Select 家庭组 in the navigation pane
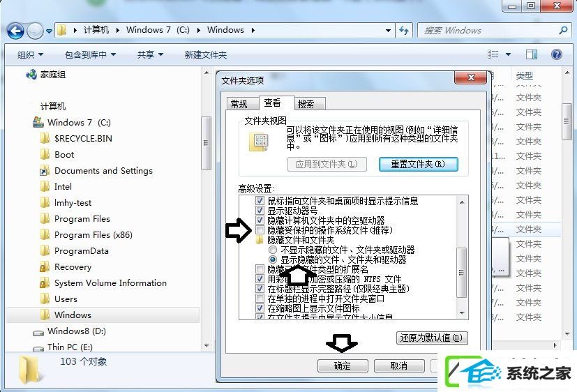 tap(53, 75)
